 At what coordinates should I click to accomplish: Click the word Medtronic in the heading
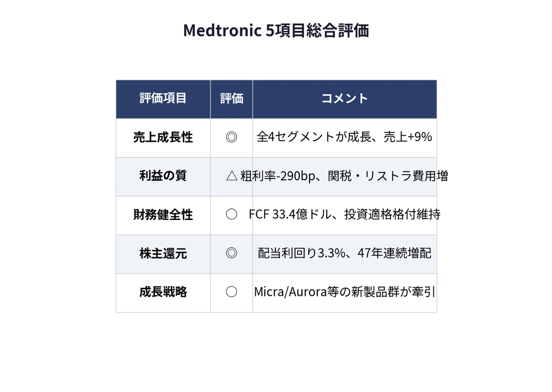click(222, 31)
